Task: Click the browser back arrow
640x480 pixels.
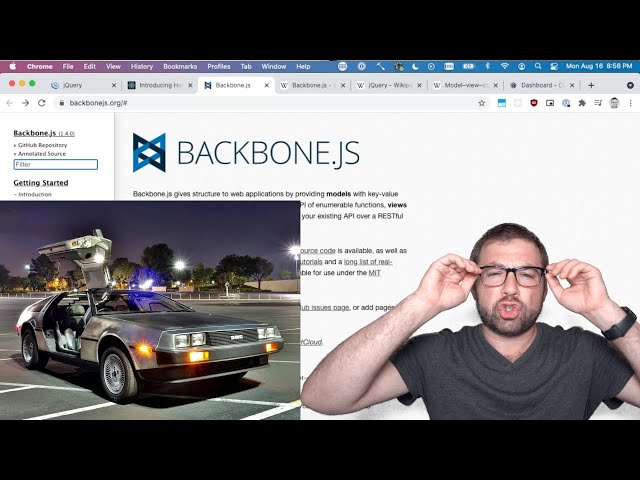Action: [x=10, y=103]
